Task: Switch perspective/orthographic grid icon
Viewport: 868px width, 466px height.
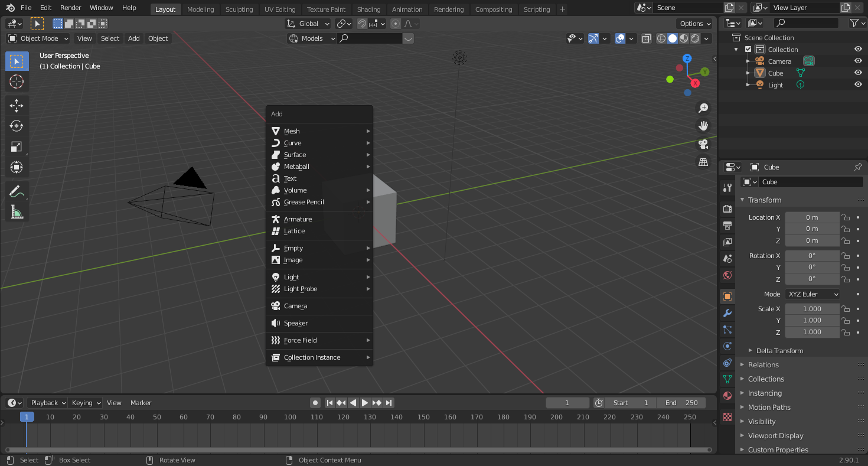Action: [x=703, y=162]
